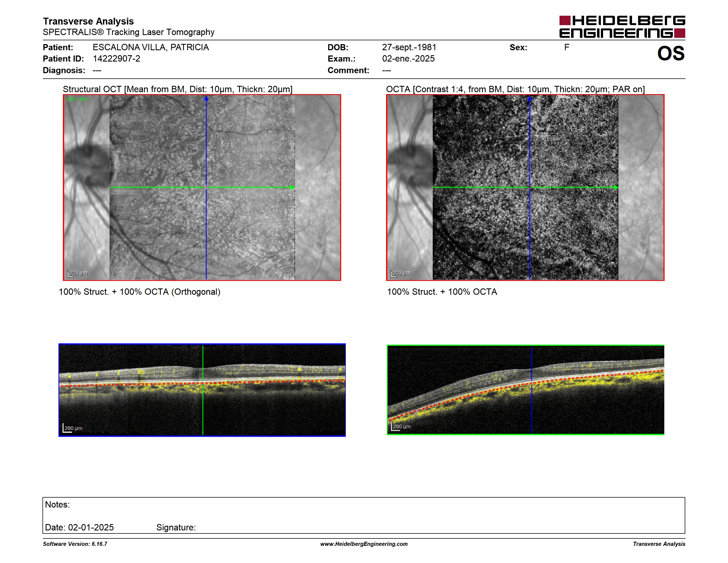This screenshot has height=563, width=728.
Task: Click the www.HeidelbergEngineering.com link
Action: (364, 544)
